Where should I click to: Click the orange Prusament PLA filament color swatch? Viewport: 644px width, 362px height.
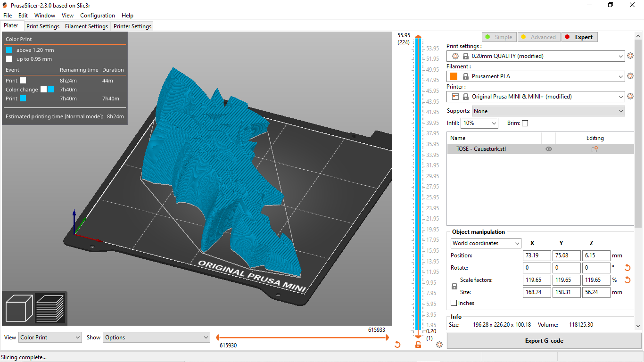coord(454,76)
